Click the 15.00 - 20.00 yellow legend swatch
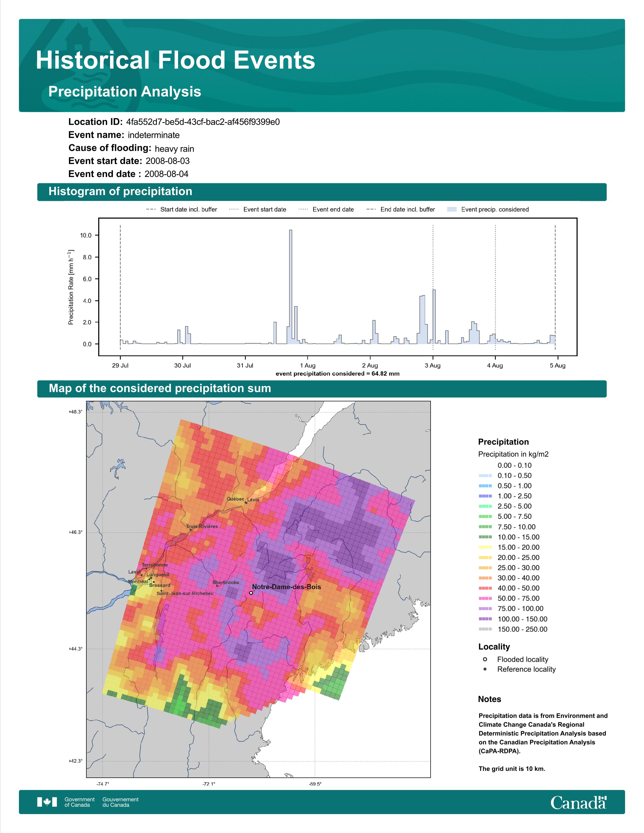Screen dimensions: 644x833 [485, 547]
